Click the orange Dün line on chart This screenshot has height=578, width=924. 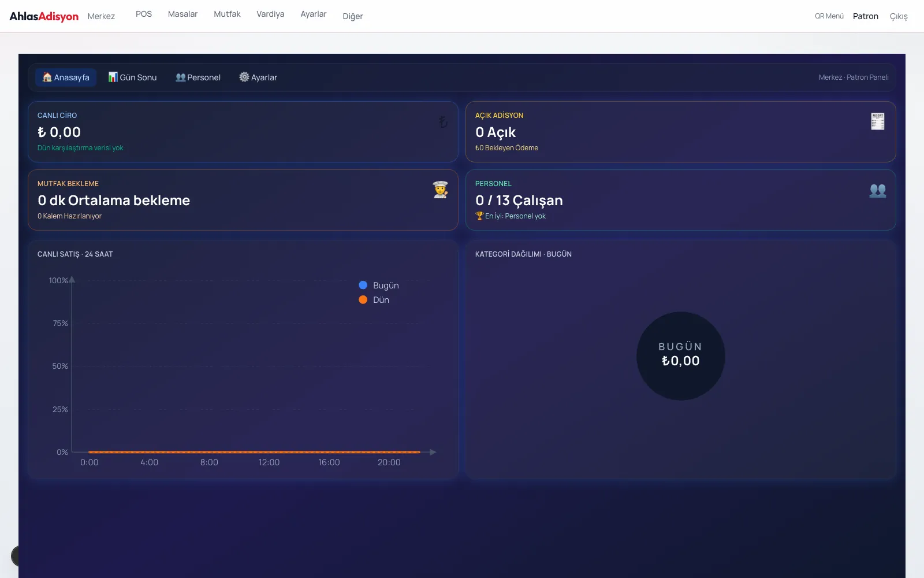[254, 452]
